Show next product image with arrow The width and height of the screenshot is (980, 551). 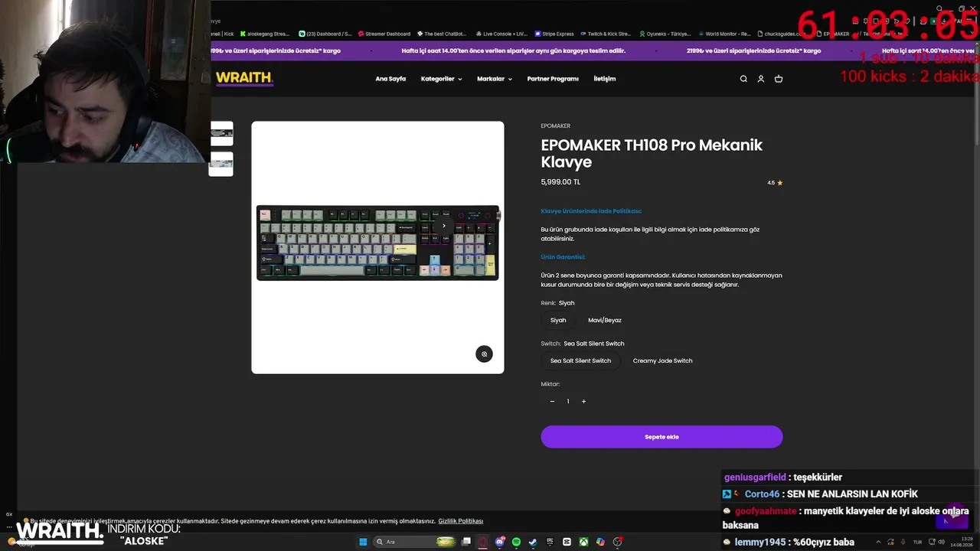coord(444,226)
